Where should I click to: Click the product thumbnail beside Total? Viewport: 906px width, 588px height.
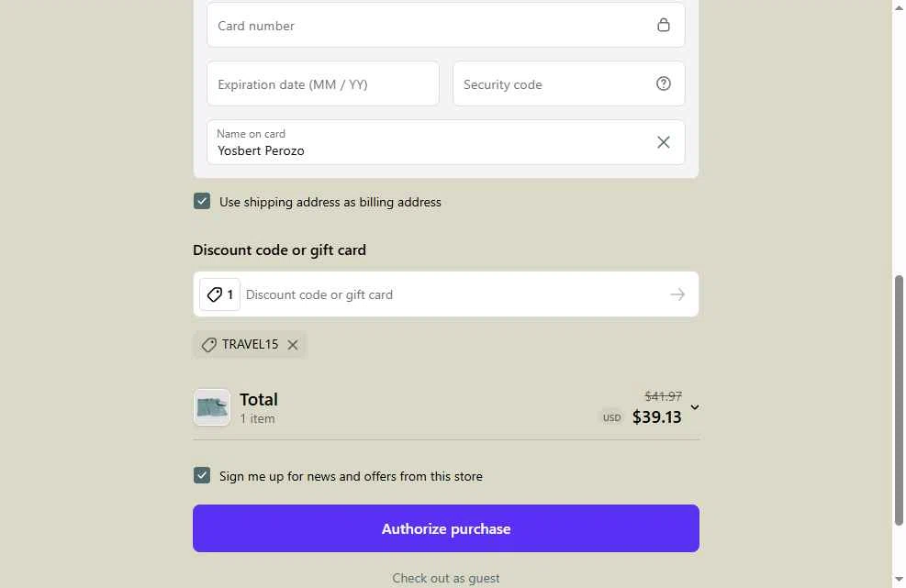pos(212,407)
